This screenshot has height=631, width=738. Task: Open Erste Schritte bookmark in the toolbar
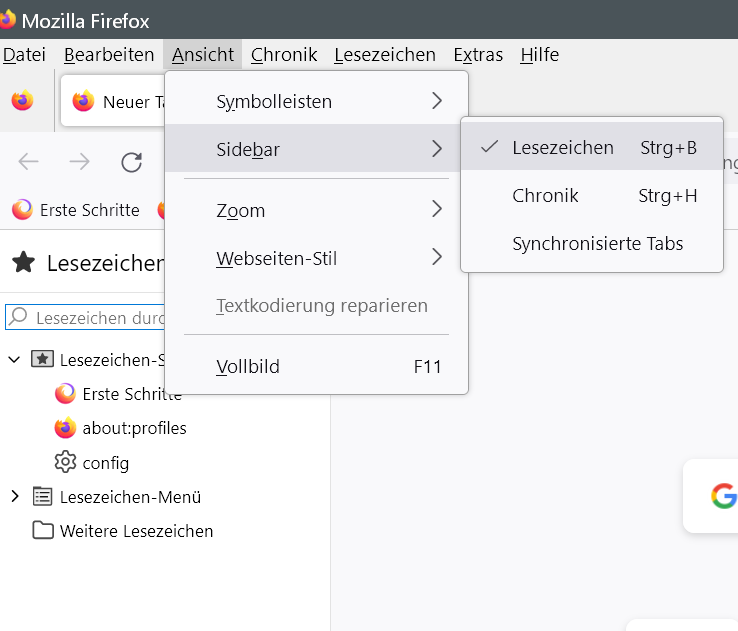77,210
